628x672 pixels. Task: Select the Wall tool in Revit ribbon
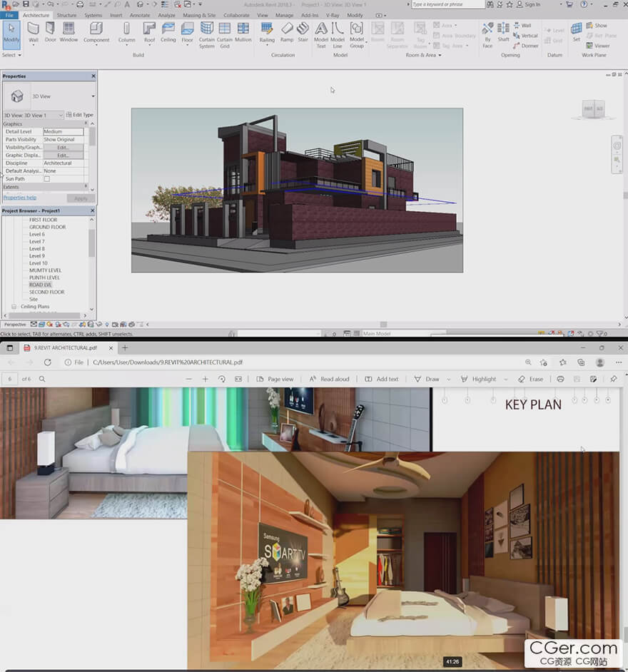33,33
